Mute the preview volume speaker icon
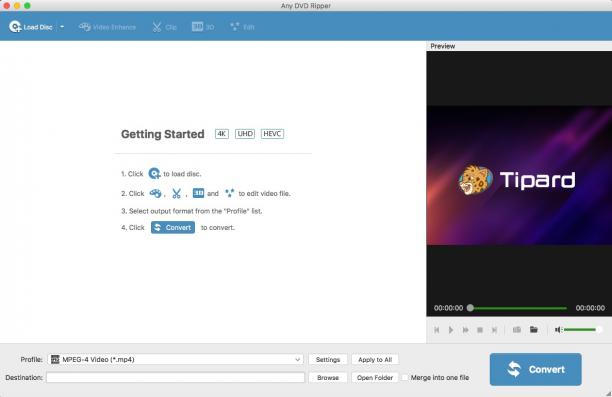Image resolution: width=612 pixels, height=397 pixels. (558, 330)
